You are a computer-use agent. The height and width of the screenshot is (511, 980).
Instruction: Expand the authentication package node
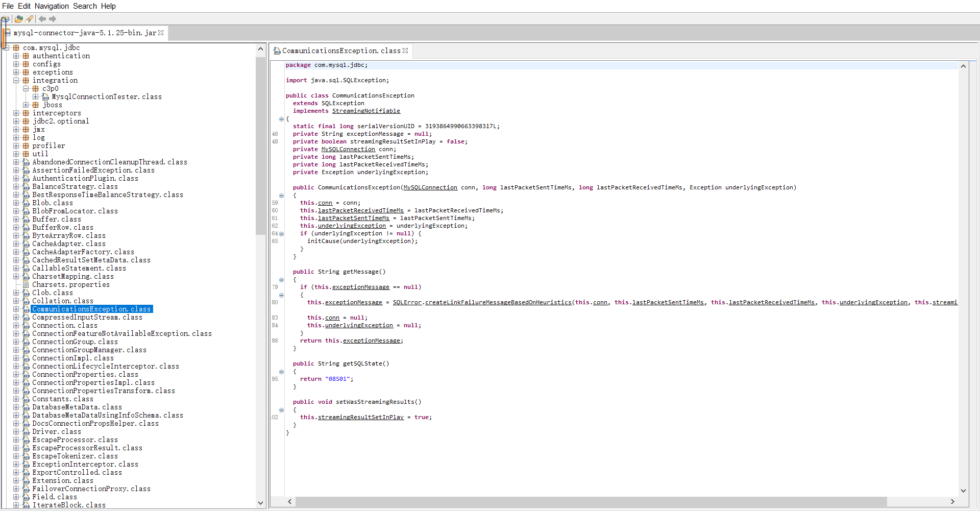(x=16, y=56)
